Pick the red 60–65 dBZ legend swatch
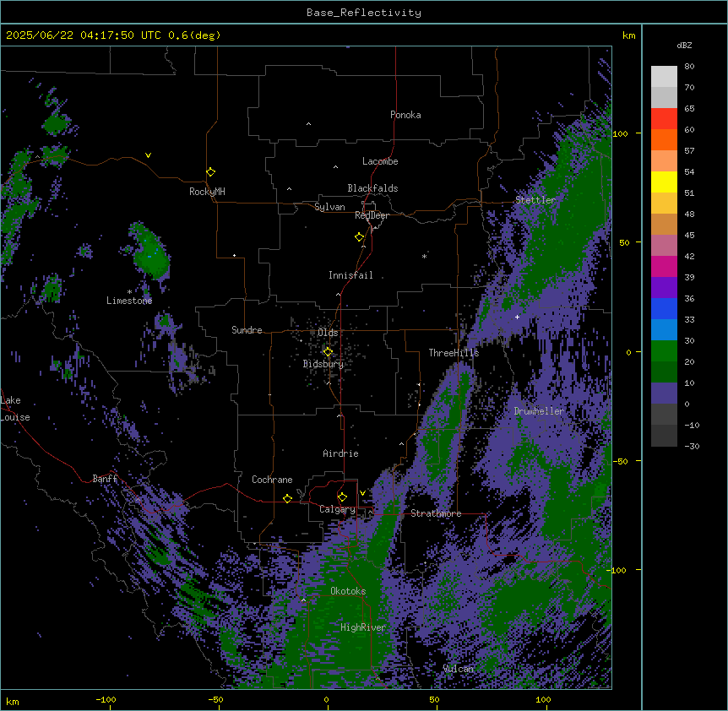This screenshot has width=728, height=711. [x=664, y=119]
